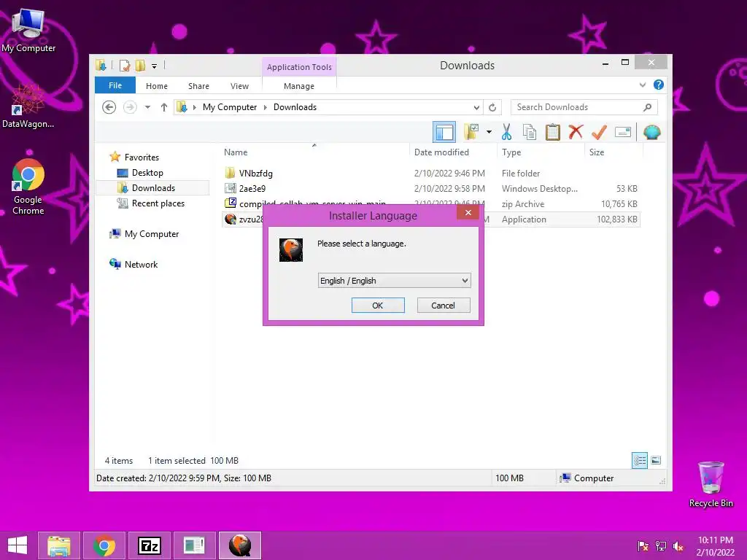
Task: Open Explorer Help question mark
Action: coord(659,85)
